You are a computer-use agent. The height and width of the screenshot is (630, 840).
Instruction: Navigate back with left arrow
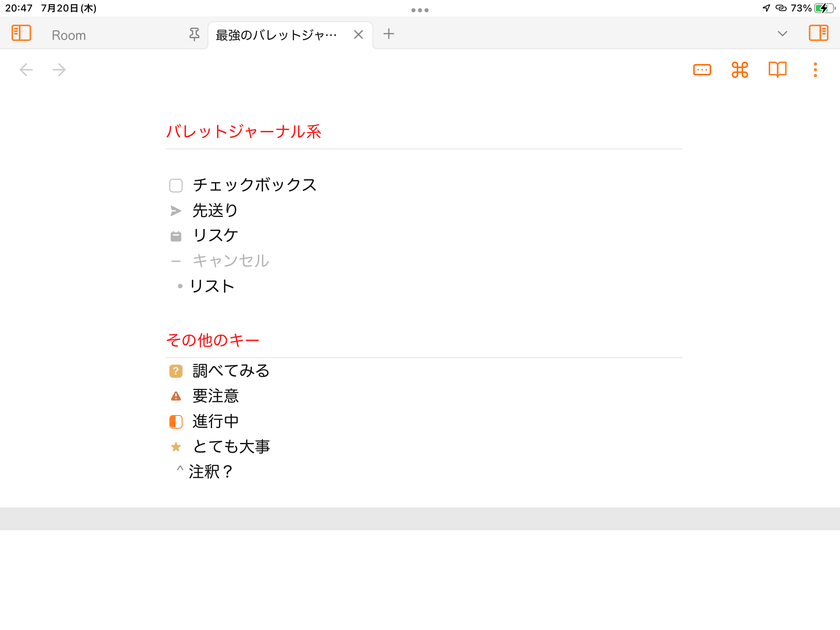(26, 70)
